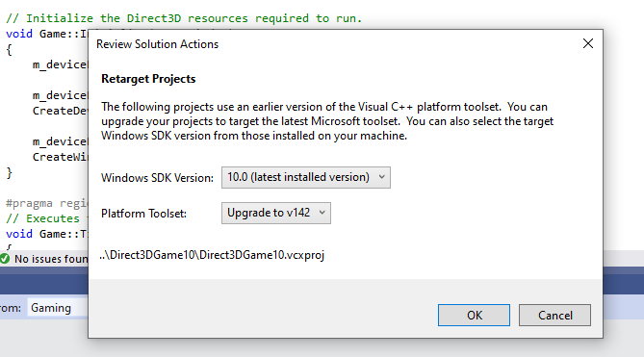Confirm retargeting with the OK button
This screenshot has width=644, height=357.
(474, 316)
